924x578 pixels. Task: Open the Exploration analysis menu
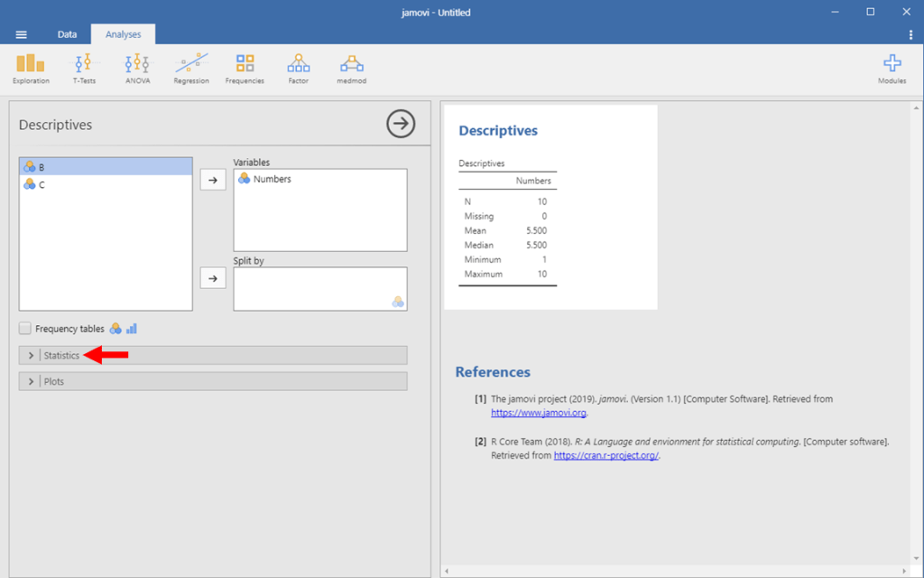click(x=30, y=68)
